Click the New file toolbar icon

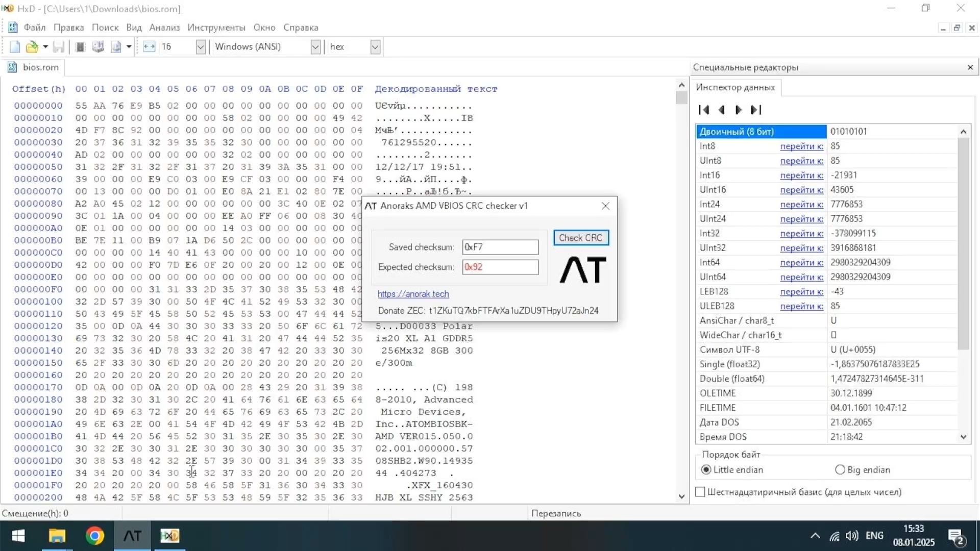[15, 47]
